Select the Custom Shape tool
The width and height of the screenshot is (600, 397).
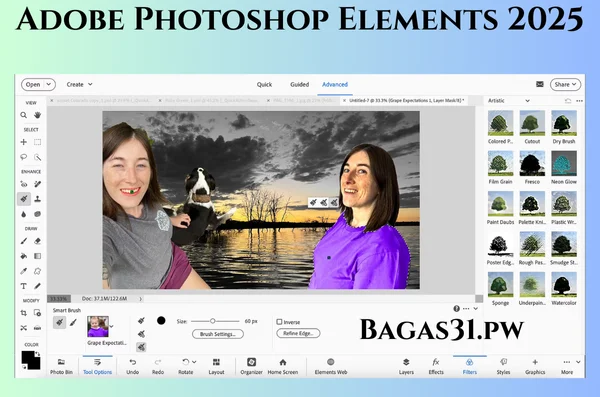37,271
